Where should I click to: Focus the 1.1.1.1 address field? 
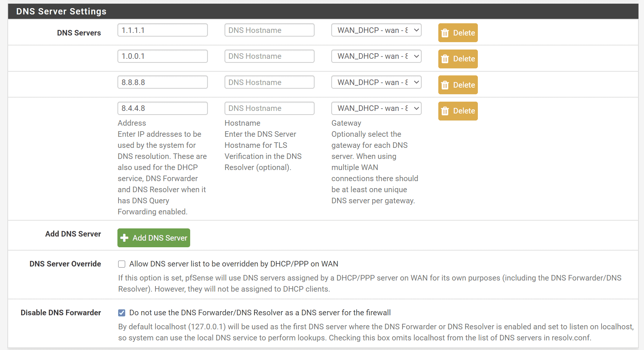coord(162,30)
